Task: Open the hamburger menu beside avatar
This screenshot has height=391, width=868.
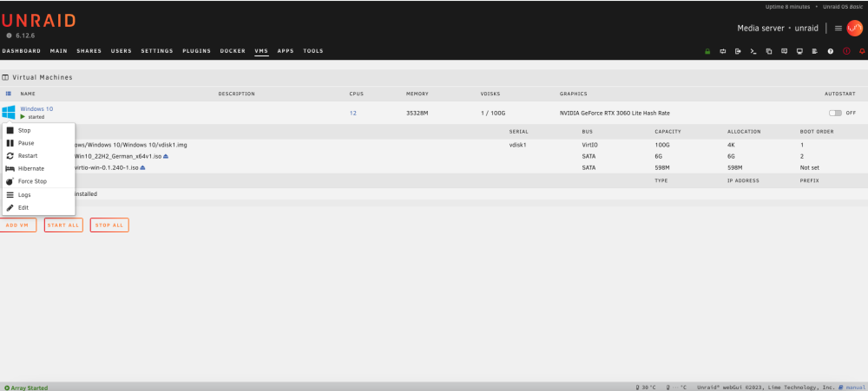Action: (838, 29)
